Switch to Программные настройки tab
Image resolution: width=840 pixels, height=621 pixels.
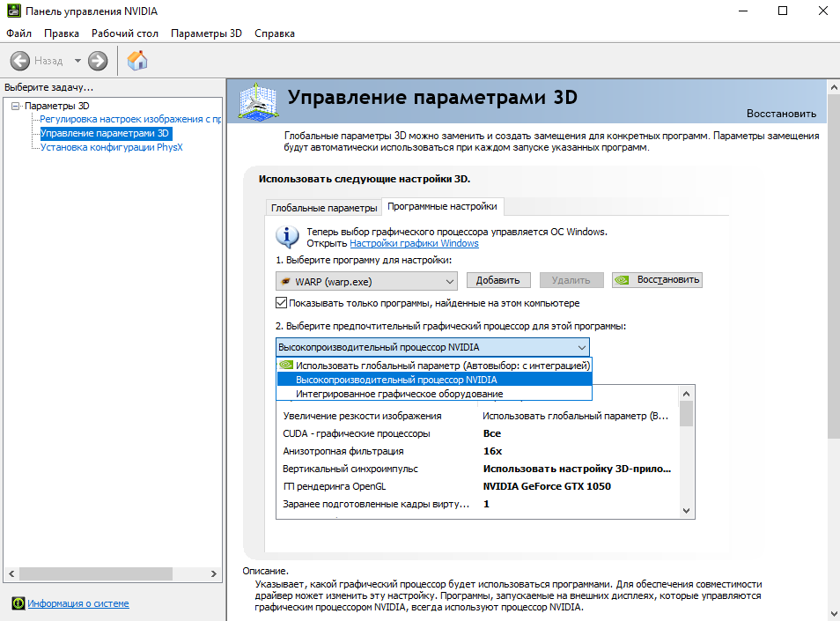[443, 206]
